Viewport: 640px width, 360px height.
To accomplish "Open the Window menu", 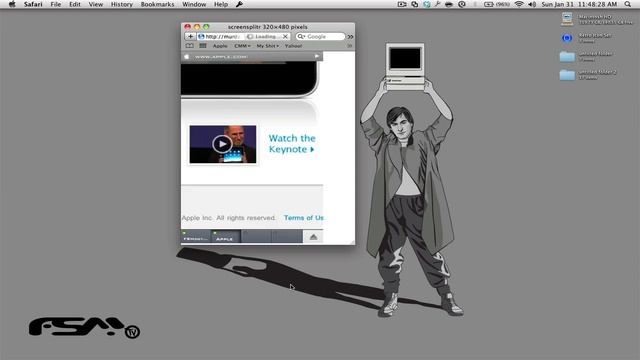I will click(194, 4).
